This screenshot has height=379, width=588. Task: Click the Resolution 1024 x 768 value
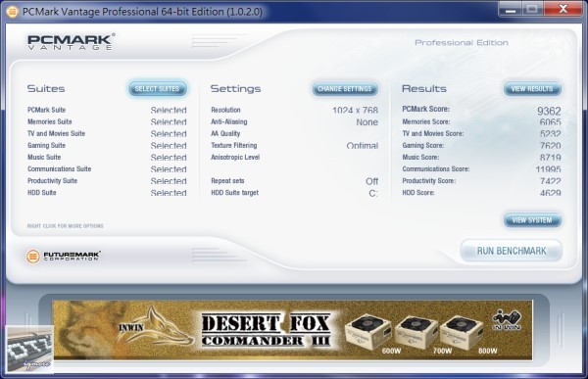tap(355, 111)
